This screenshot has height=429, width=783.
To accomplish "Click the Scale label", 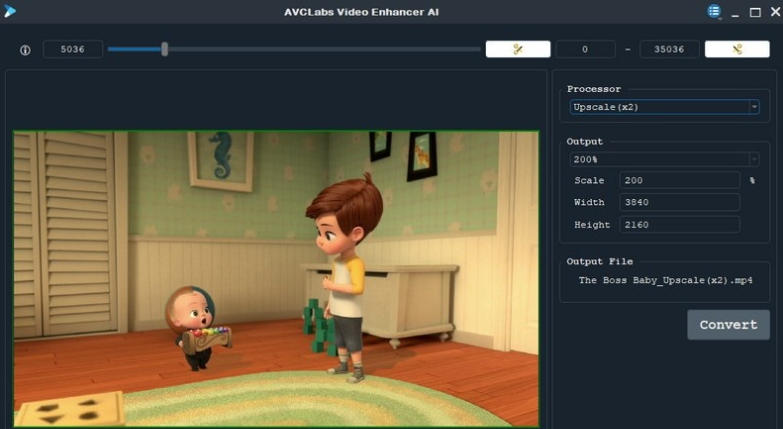I will (589, 180).
